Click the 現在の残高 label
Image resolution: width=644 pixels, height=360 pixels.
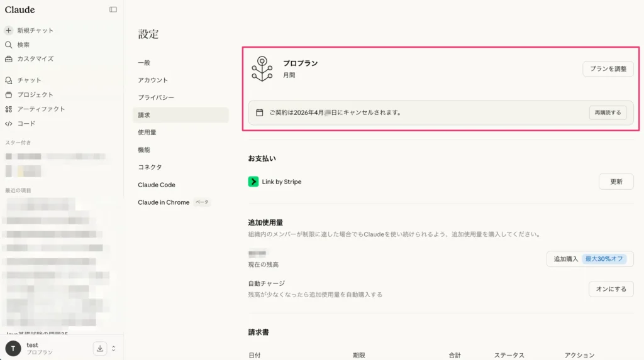pos(264,265)
